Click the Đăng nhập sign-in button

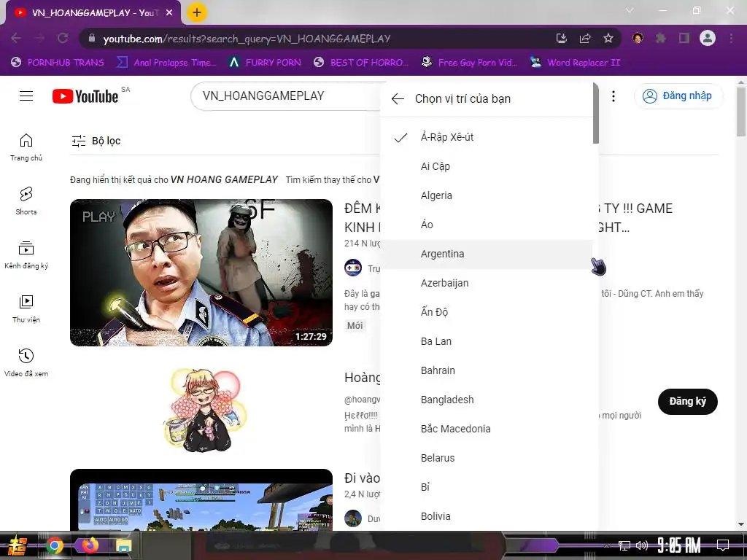[678, 96]
